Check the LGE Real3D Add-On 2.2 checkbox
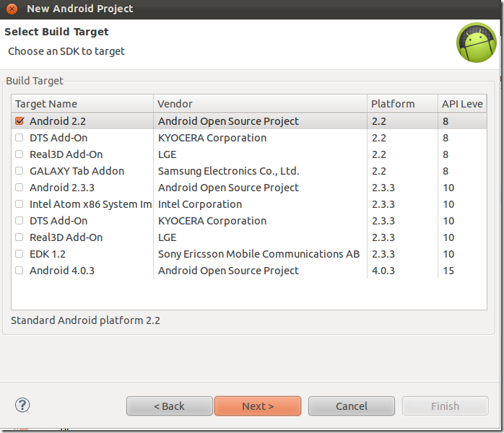This screenshot has height=433, width=504. pyautogui.click(x=19, y=154)
